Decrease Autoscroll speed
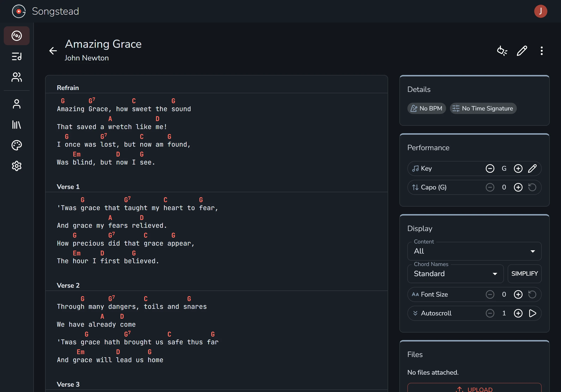 (490, 313)
